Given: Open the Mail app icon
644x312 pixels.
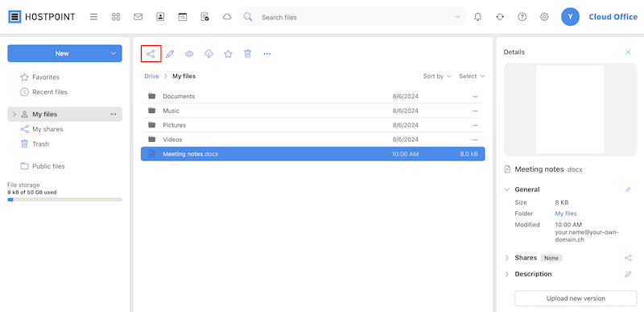Looking at the screenshot, I should point(138,17).
